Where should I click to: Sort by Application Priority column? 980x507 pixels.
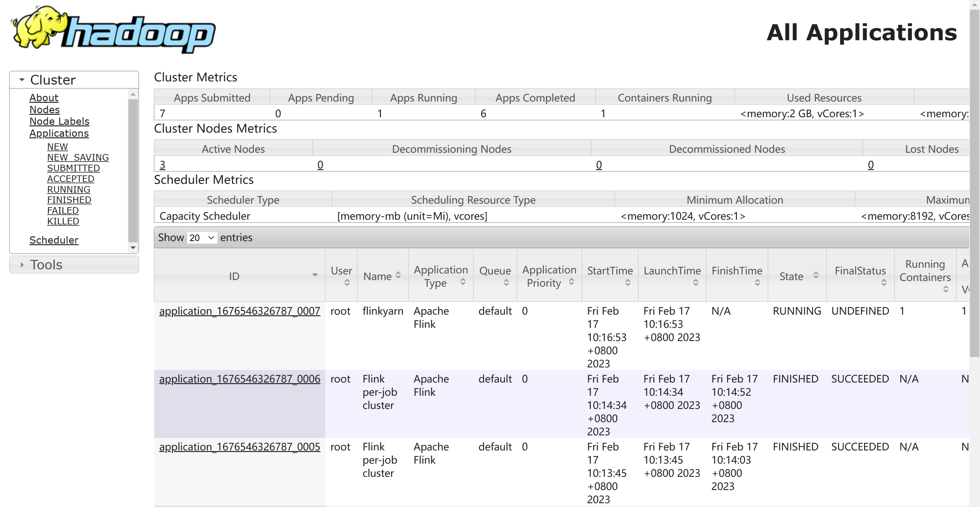(x=549, y=275)
